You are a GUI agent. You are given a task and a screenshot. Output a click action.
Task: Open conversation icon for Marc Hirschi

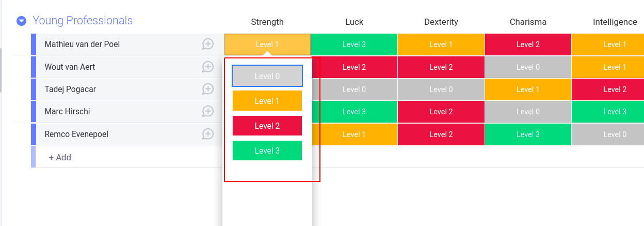pyautogui.click(x=207, y=111)
